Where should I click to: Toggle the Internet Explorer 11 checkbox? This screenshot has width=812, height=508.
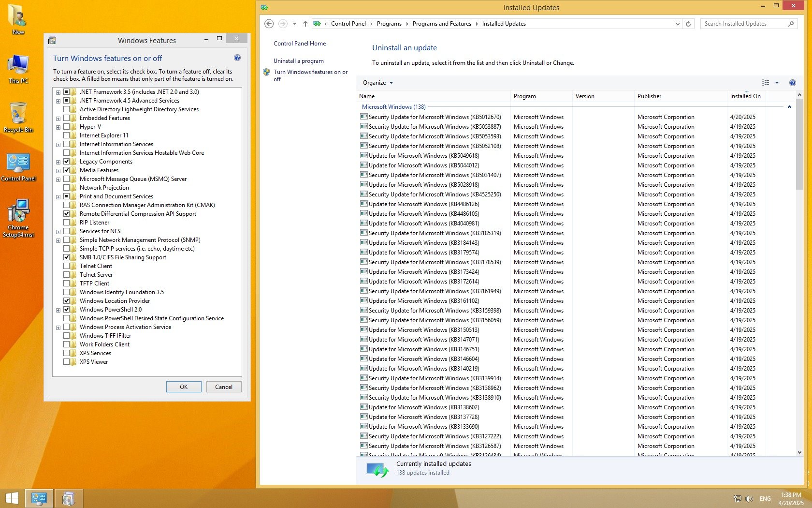[x=67, y=135]
